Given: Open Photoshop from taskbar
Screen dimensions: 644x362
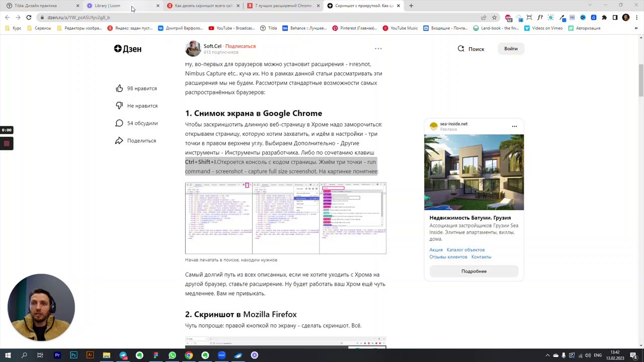Looking at the screenshot, I should (x=73, y=355).
